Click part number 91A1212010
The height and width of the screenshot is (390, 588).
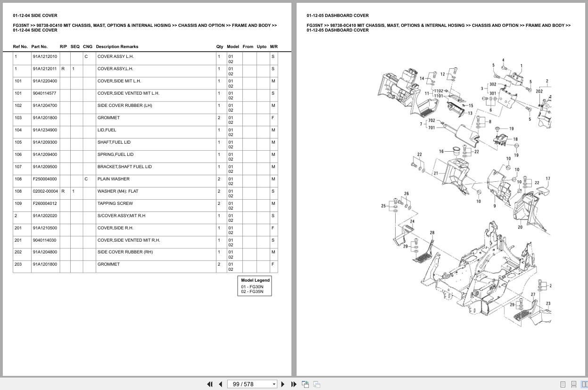pos(45,57)
